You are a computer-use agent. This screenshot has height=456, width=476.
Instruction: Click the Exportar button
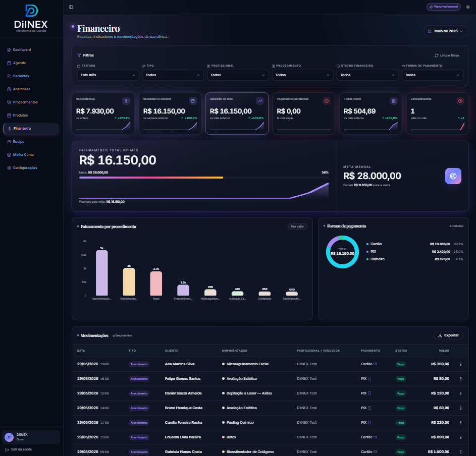[x=448, y=335]
